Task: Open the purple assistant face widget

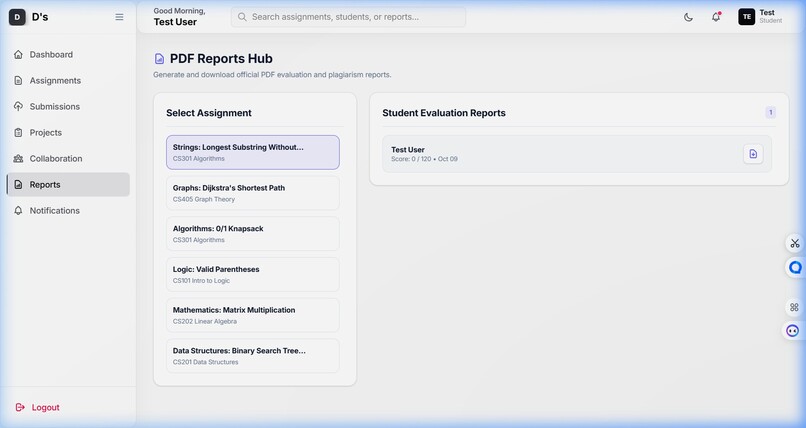Action: 793,330
